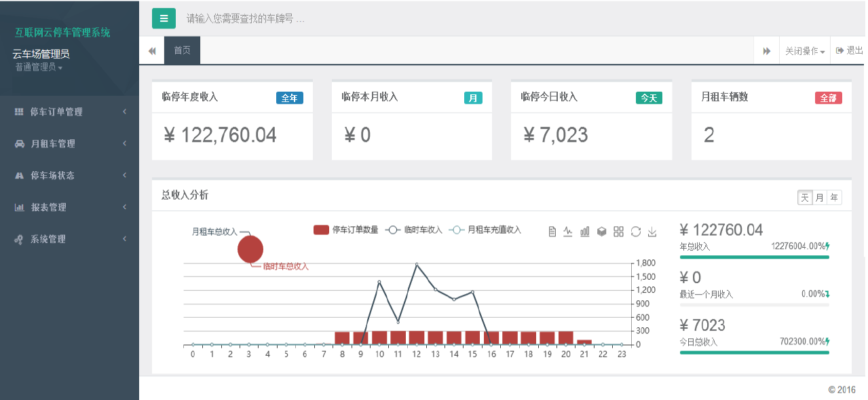The image size is (868, 400).
Task: Toggle 临时车收入 legend series
Action: point(413,230)
